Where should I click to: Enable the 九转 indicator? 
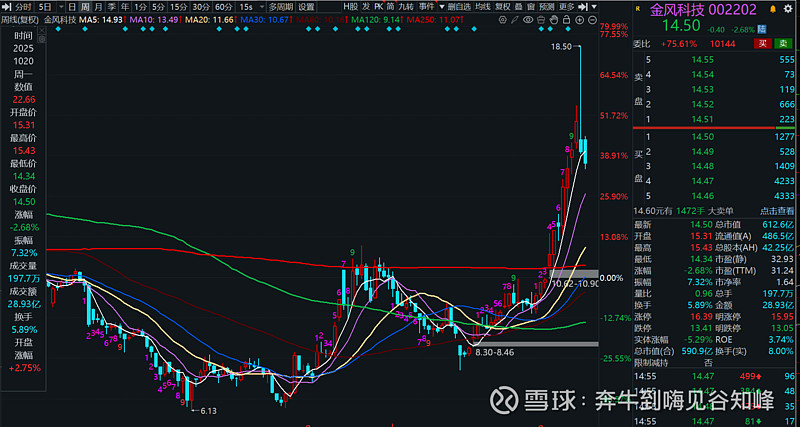coord(406,7)
